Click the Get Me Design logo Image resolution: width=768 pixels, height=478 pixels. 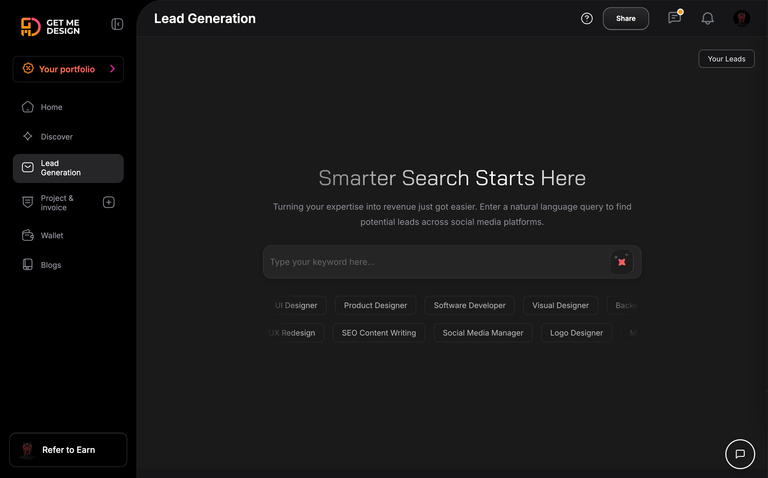click(50, 26)
